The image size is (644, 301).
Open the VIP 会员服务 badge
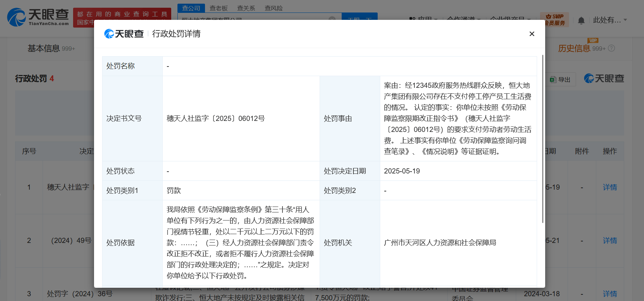pyautogui.click(x=554, y=19)
